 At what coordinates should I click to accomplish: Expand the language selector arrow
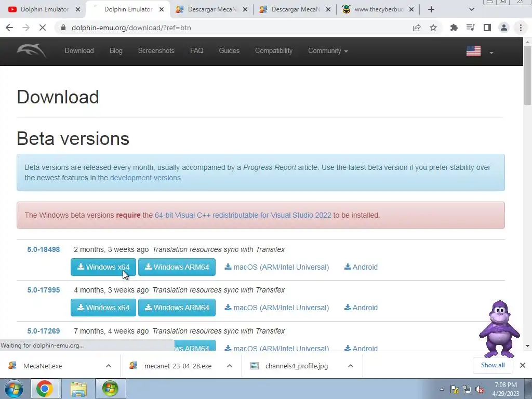click(491, 52)
